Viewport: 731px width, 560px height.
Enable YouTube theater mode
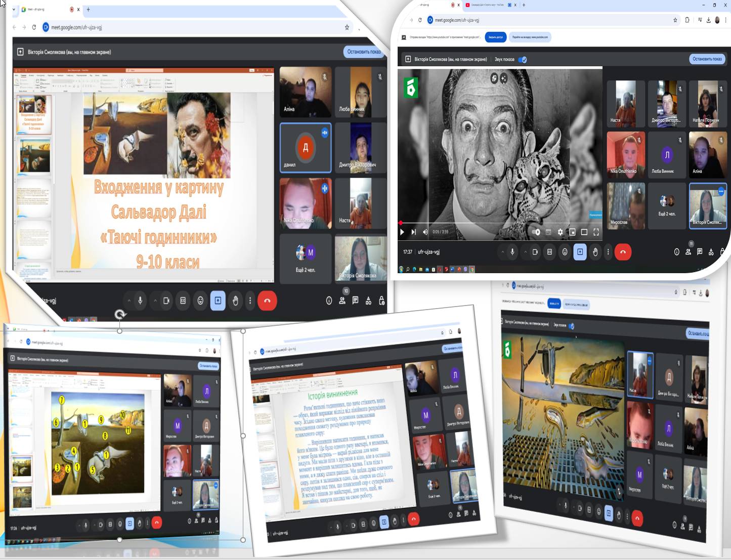(x=584, y=232)
